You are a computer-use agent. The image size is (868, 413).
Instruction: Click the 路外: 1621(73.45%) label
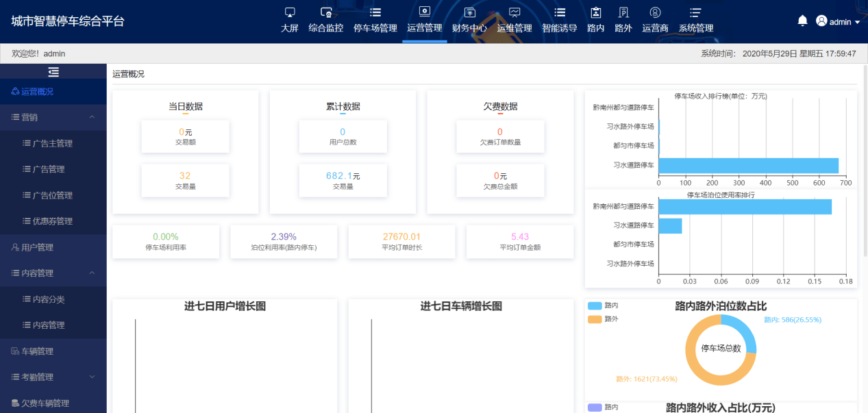pyautogui.click(x=647, y=379)
